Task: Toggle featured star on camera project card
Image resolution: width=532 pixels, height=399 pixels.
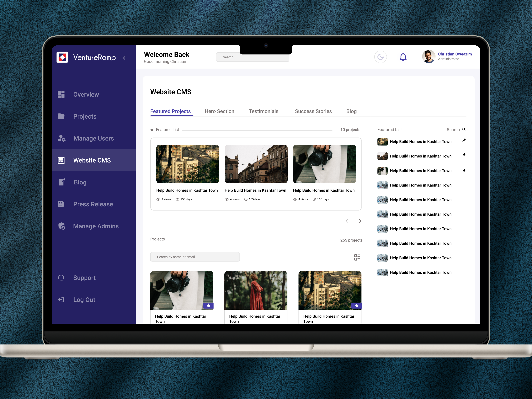Action: coord(208,305)
